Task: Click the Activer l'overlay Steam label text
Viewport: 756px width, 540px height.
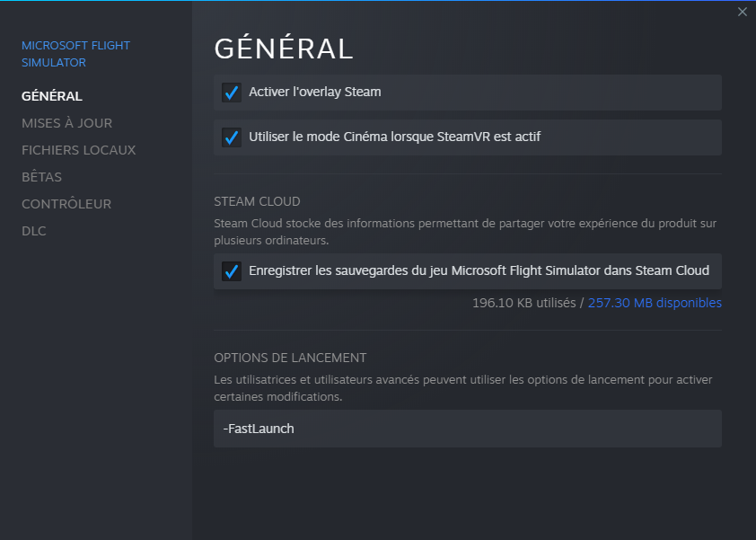Action: [x=315, y=92]
